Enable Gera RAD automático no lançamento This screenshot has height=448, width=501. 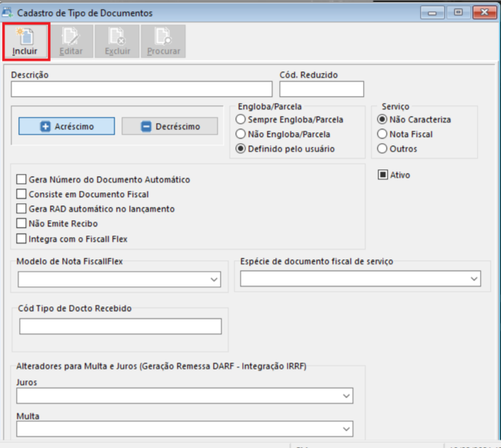(x=95, y=209)
